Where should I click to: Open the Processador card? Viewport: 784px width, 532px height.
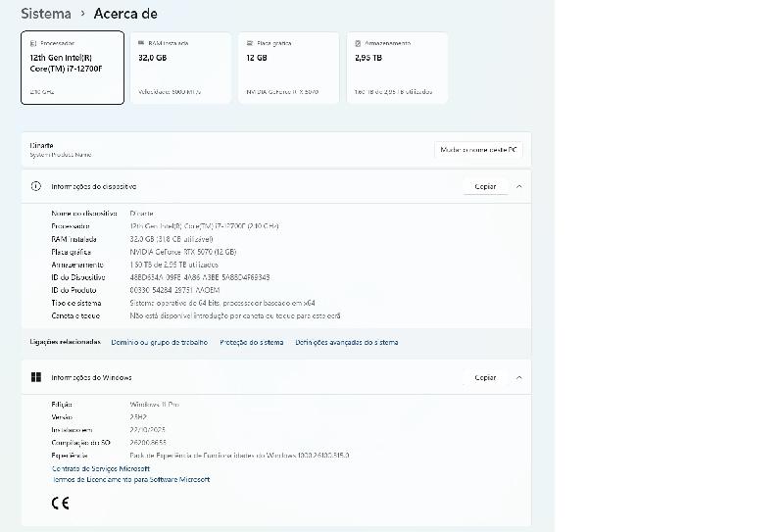73,68
